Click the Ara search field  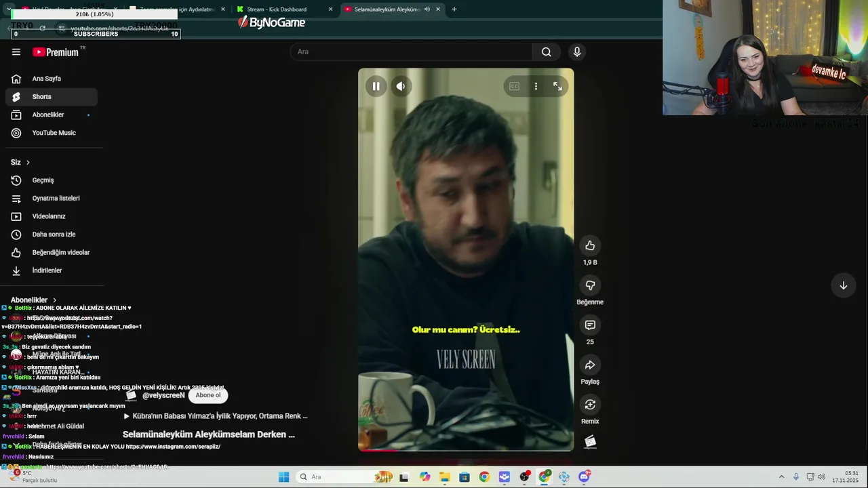click(412, 52)
